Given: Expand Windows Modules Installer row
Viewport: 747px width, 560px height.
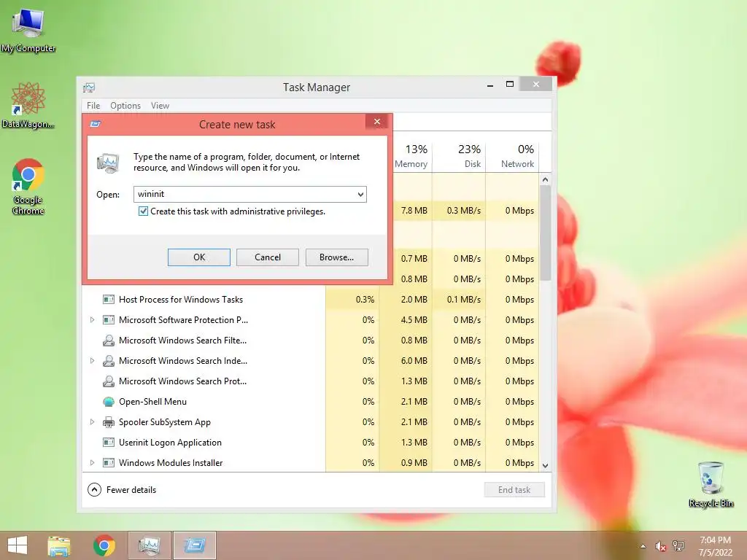Looking at the screenshot, I should 93,463.
